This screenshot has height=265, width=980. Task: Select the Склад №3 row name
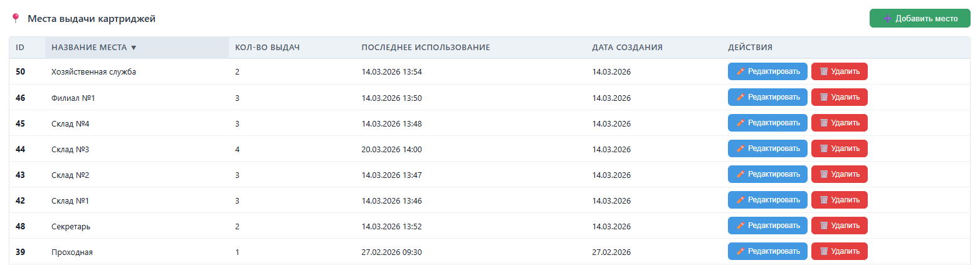[70, 149]
